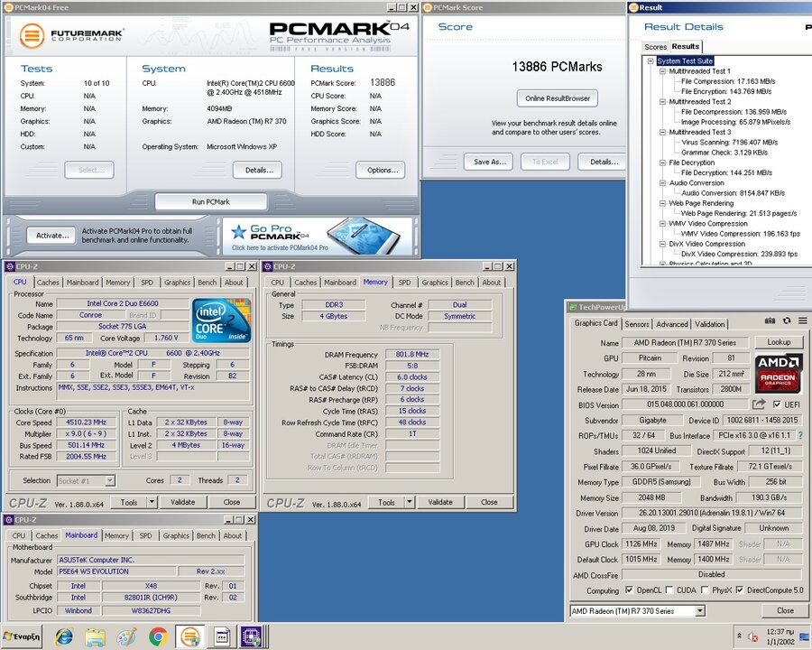Collapse Multithreaded Test 1 node

(662, 71)
